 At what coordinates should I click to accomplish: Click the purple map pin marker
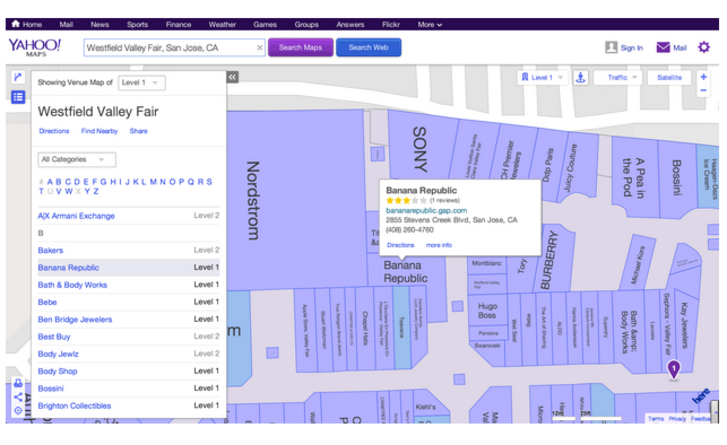click(x=673, y=370)
